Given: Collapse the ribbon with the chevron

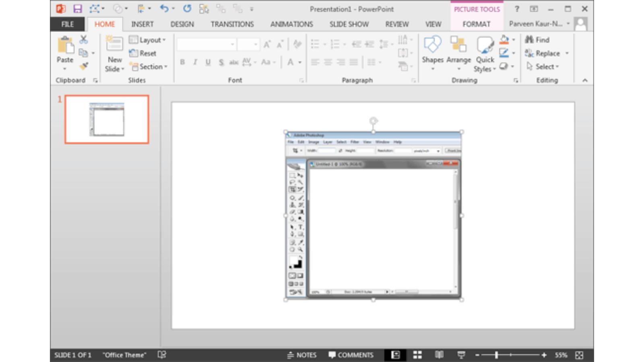Looking at the screenshot, I should pos(585,80).
